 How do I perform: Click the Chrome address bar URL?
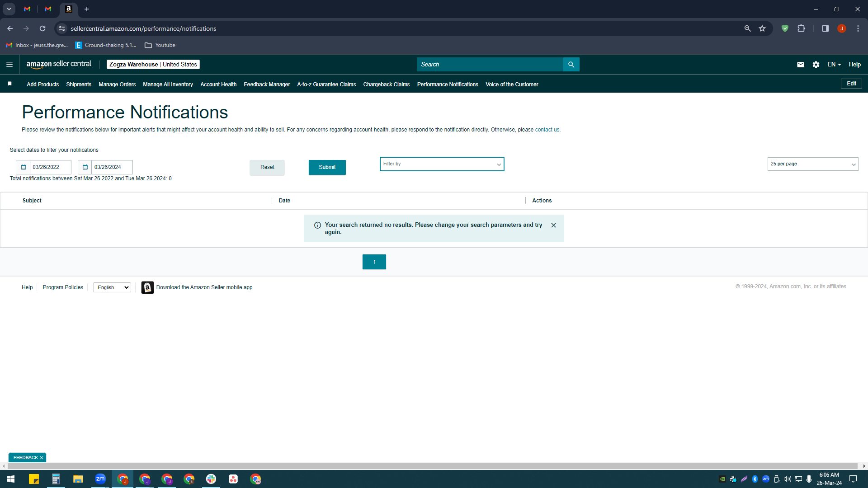(143, 28)
